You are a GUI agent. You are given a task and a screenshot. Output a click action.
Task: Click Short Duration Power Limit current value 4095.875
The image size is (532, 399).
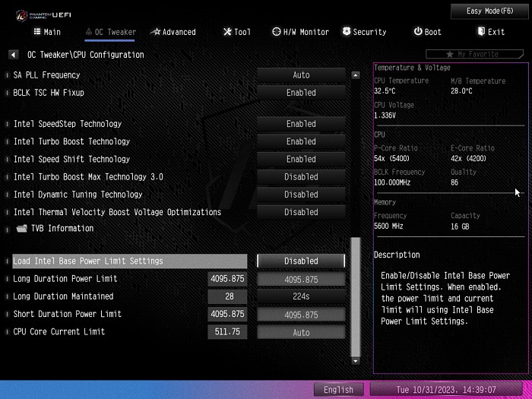point(227,314)
